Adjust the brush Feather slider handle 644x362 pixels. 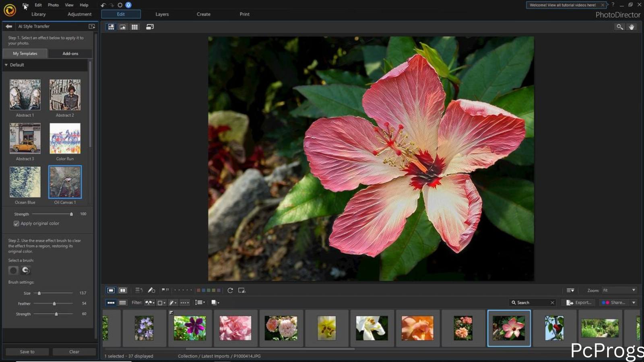54,304
